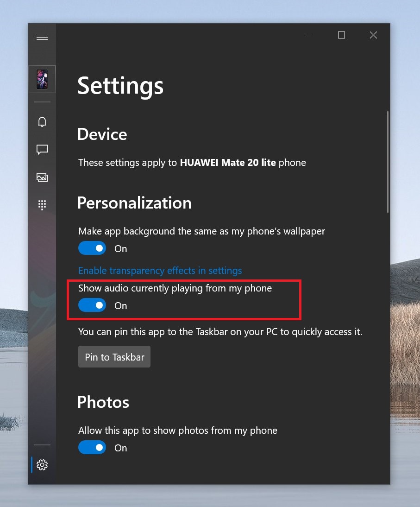Turn off show audio playing from phone
This screenshot has width=420, height=507.
pos(92,305)
